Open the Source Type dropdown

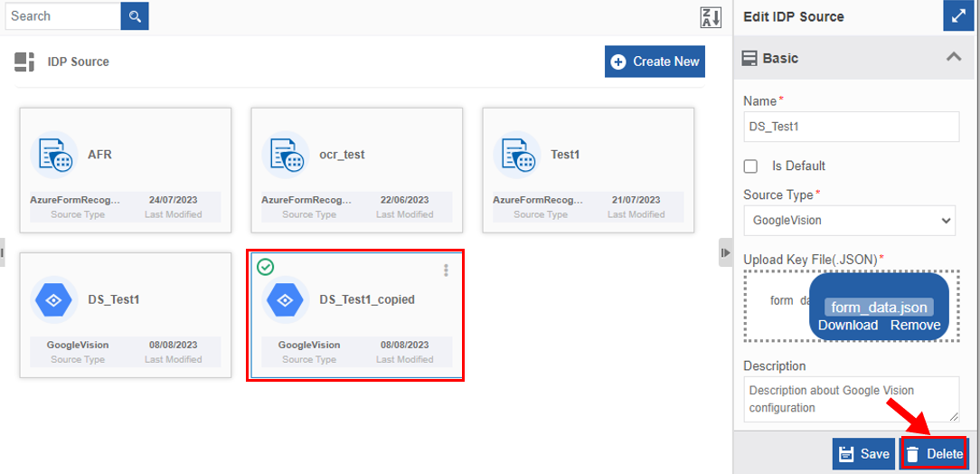tap(850, 220)
